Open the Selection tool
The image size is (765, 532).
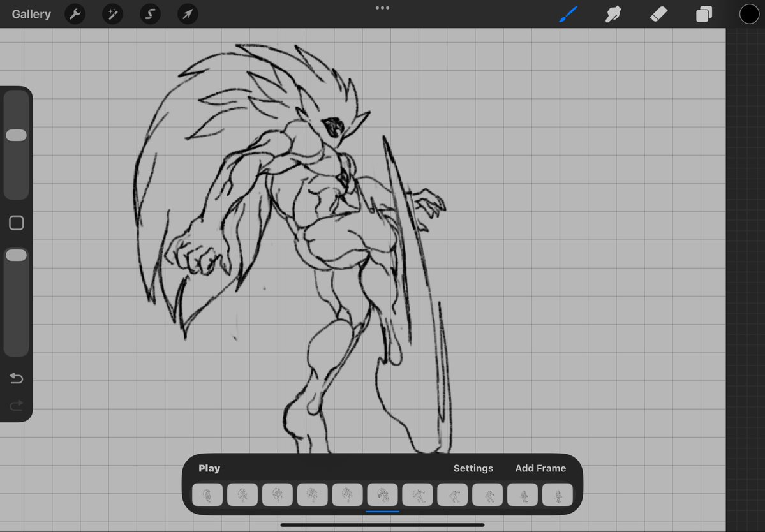pos(150,13)
